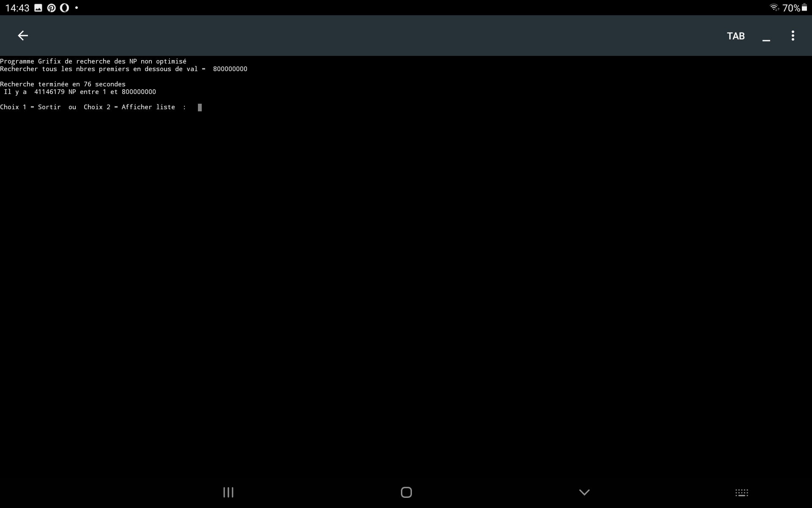The width and height of the screenshot is (812, 508).
Task: Tap the 'Choix 2 = Afficher liste' text
Action: point(129,107)
